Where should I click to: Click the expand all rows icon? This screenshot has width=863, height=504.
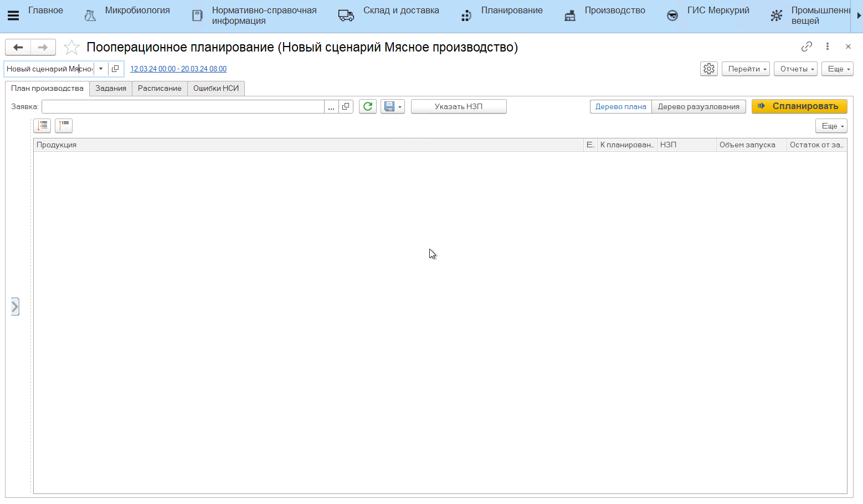point(42,126)
